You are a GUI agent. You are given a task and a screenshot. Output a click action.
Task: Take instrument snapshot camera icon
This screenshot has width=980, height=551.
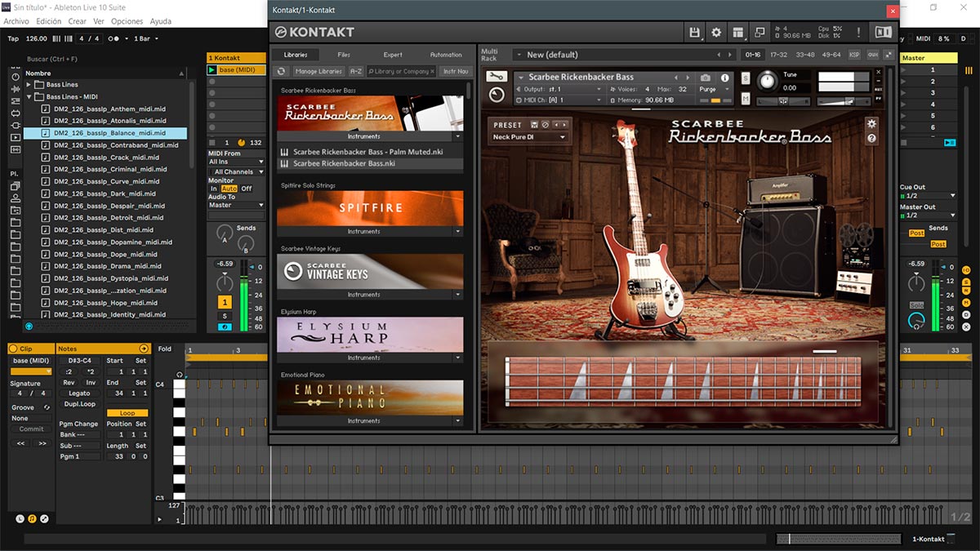tap(706, 78)
